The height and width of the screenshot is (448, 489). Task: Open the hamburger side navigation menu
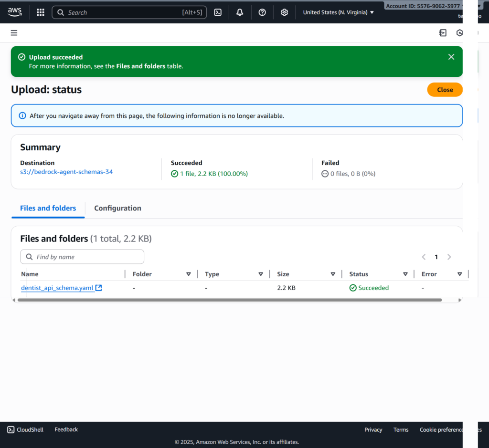click(14, 33)
